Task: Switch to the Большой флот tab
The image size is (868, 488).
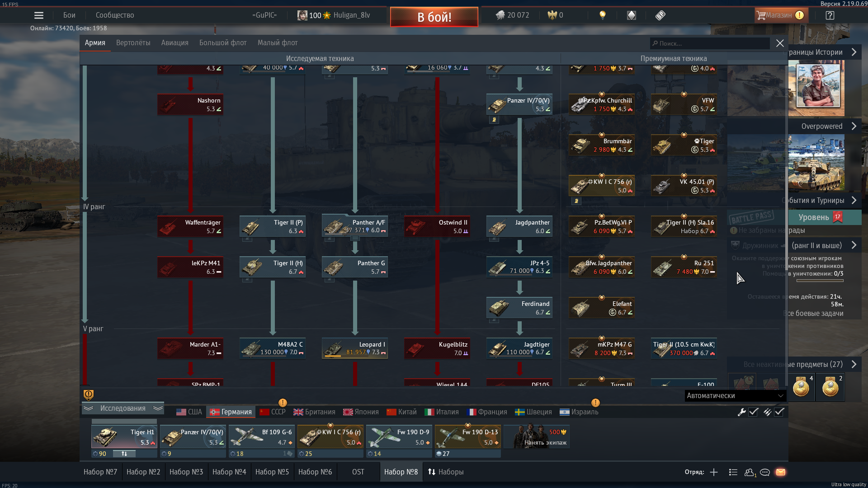Action: pyautogui.click(x=223, y=43)
